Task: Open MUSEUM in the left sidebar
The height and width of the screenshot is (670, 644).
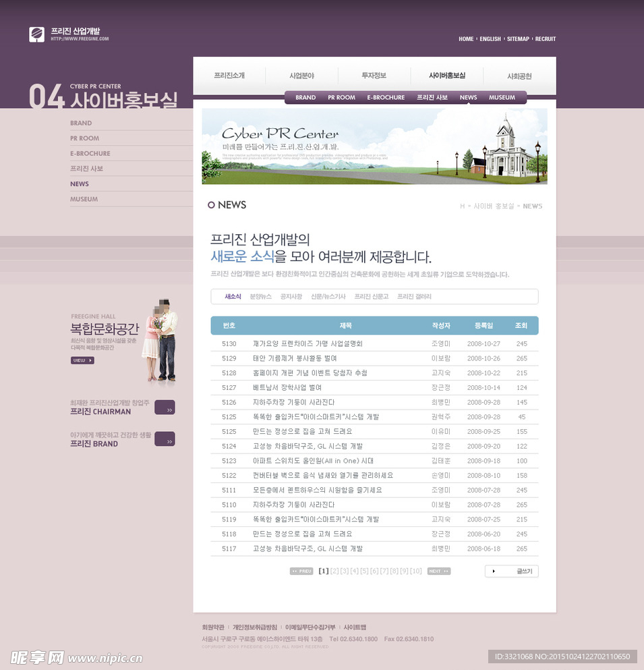Action: [x=84, y=199]
